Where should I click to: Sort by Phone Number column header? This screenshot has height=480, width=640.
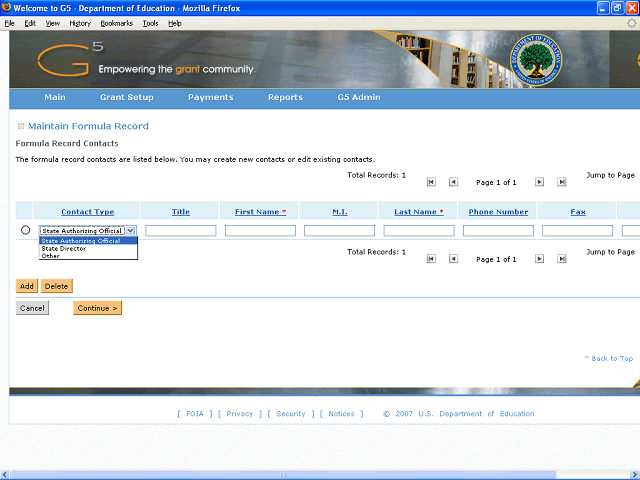[498, 212]
